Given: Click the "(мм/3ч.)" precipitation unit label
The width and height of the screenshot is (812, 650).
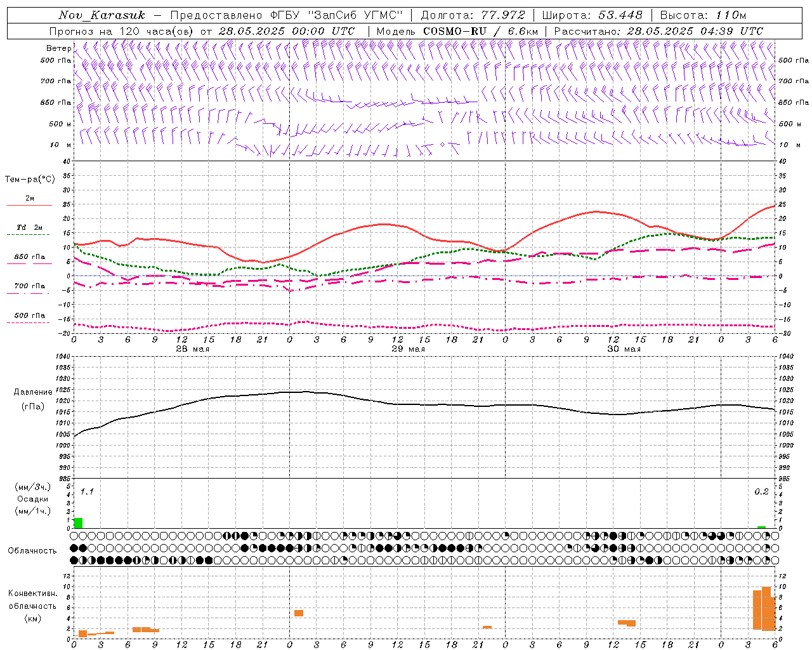Looking at the screenshot, I should point(33,487).
